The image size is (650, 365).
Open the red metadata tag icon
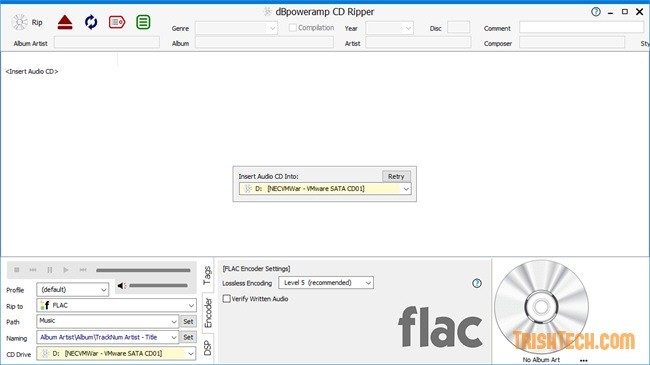click(117, 22)
